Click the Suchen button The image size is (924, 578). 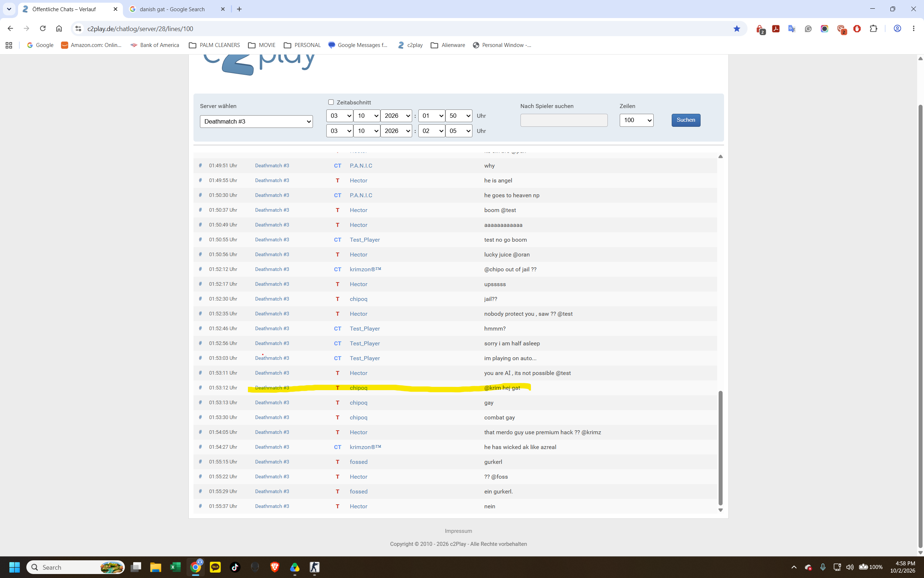click(686, 120)
